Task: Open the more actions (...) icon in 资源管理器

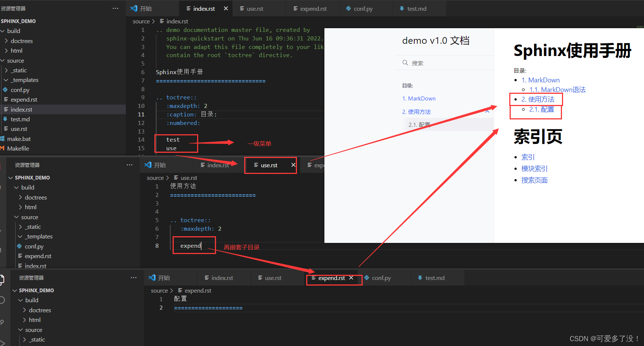Action: (115, 8)
